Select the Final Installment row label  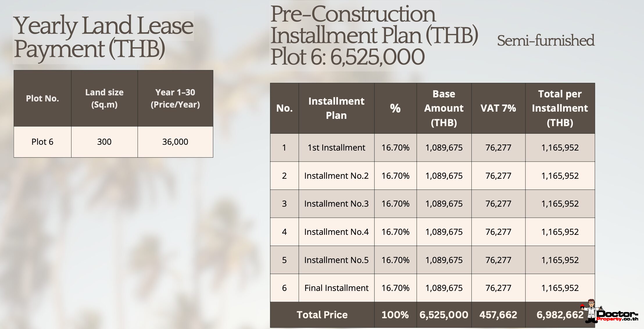336,288
